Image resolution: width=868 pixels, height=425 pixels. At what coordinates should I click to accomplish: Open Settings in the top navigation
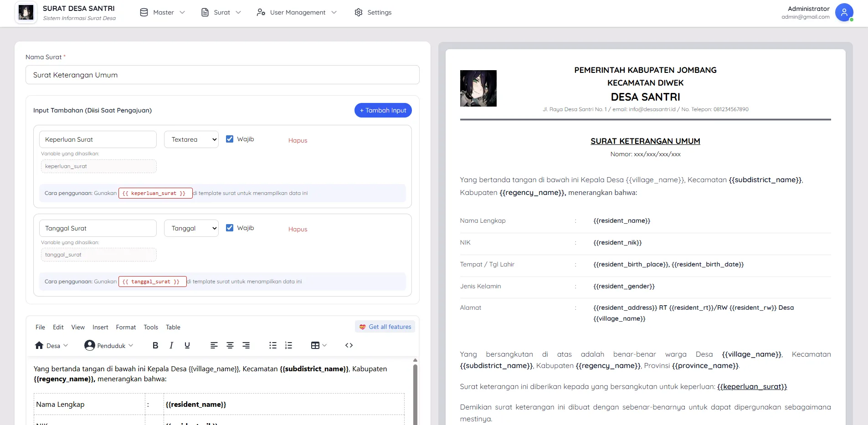(373, 12)
